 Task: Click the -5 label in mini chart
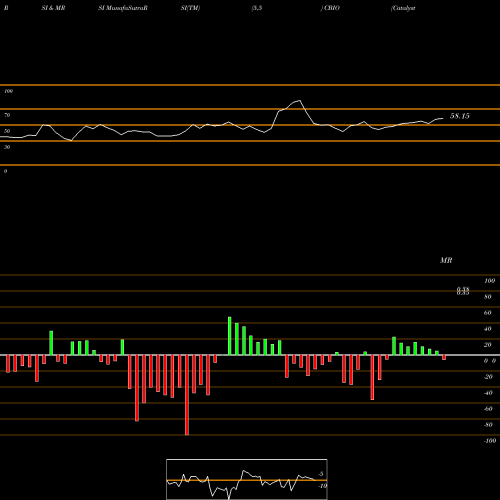tap(320, 474)
